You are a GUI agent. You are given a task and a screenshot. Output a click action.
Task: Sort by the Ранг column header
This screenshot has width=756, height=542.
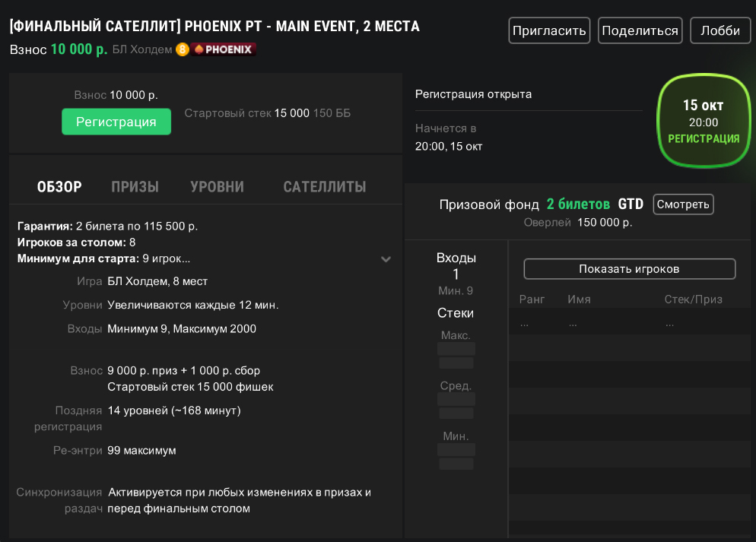tap(532, 300)
